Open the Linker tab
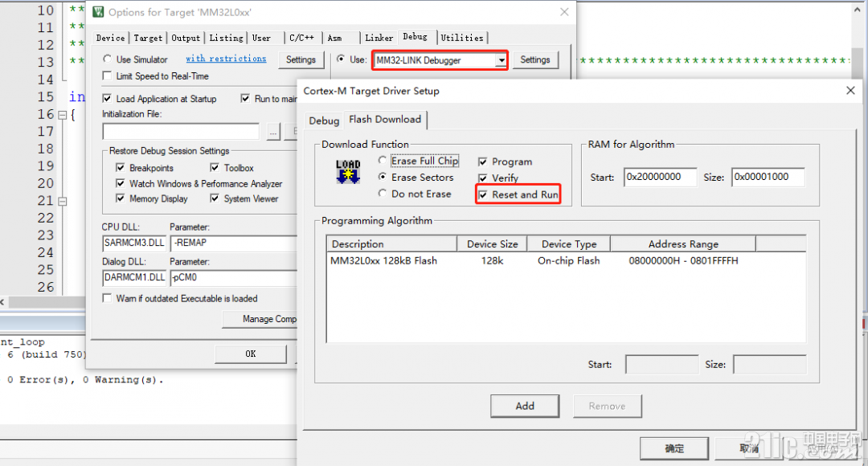 click(379, 38)
